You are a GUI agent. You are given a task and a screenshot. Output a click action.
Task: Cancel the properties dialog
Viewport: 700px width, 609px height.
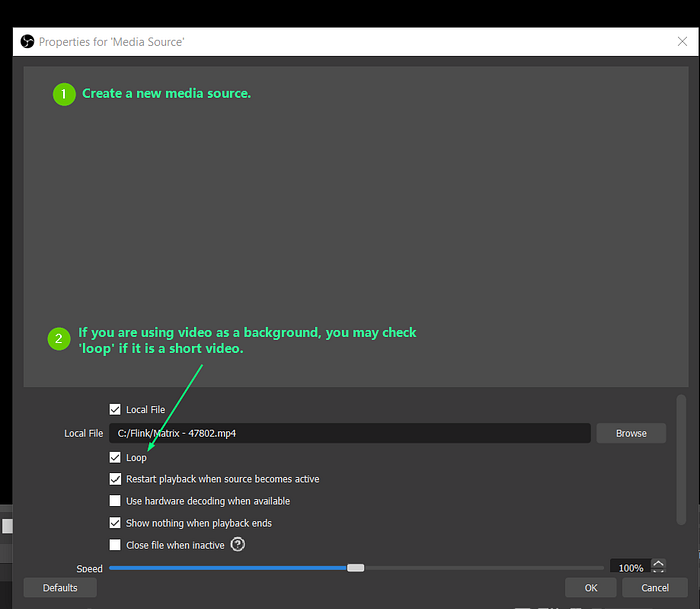(654, 588)
